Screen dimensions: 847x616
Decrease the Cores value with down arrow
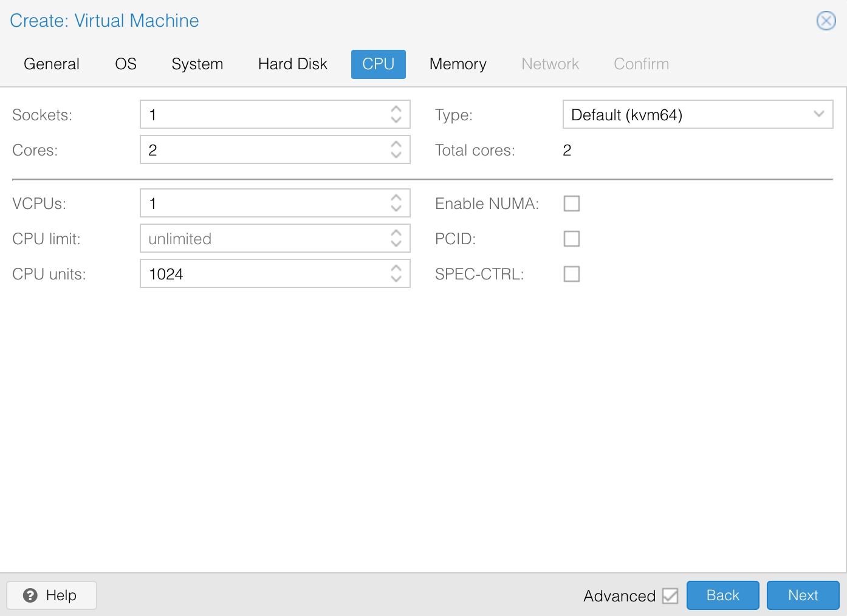pos(396,155)
